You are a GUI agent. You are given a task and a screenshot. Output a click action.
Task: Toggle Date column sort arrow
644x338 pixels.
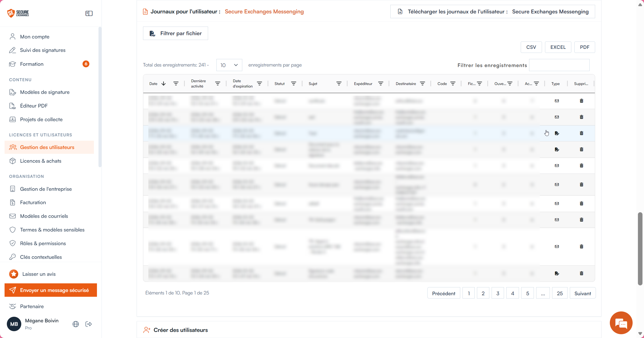[x=164, y=83]
